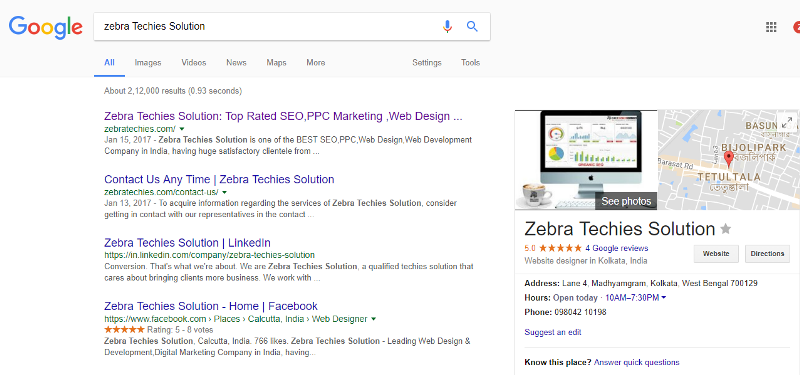Click the search box with query text
The height and width of the screenshot is (375, 800).
pos(265,27)
